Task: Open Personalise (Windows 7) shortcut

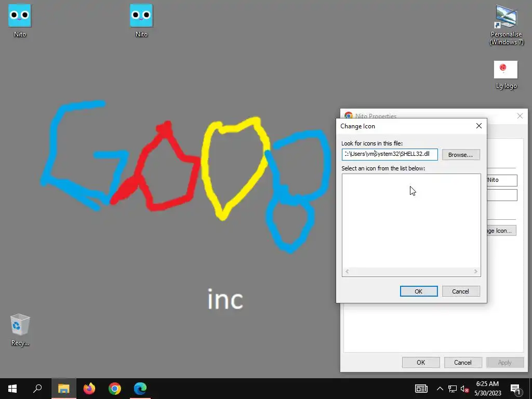Action: [506, 24]
